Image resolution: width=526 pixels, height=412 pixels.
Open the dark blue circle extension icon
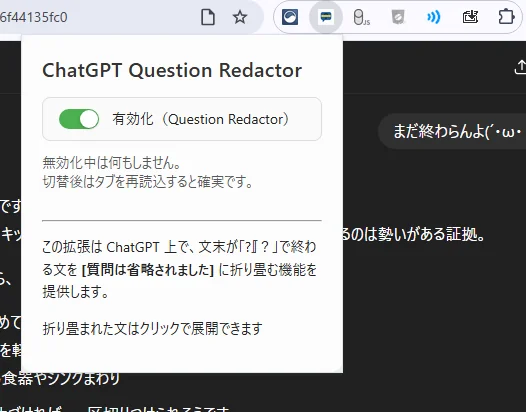tap(290, 17)
